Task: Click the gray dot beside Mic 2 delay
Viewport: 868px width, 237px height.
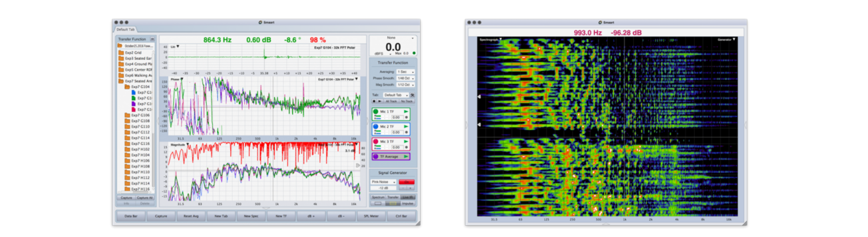Action: pyautogui.click(x=406, y=132)
